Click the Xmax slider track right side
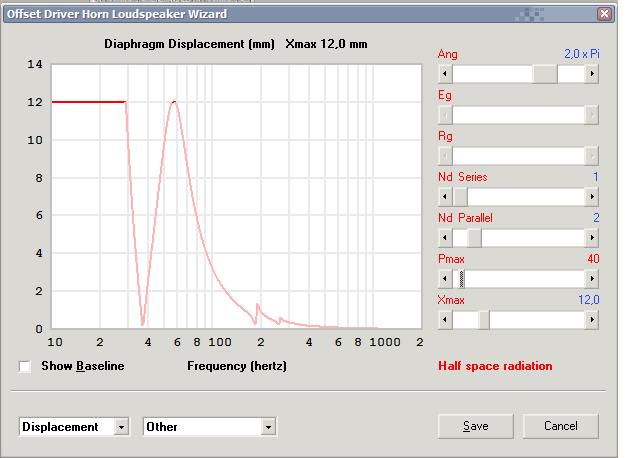 [x=537, y=320]
